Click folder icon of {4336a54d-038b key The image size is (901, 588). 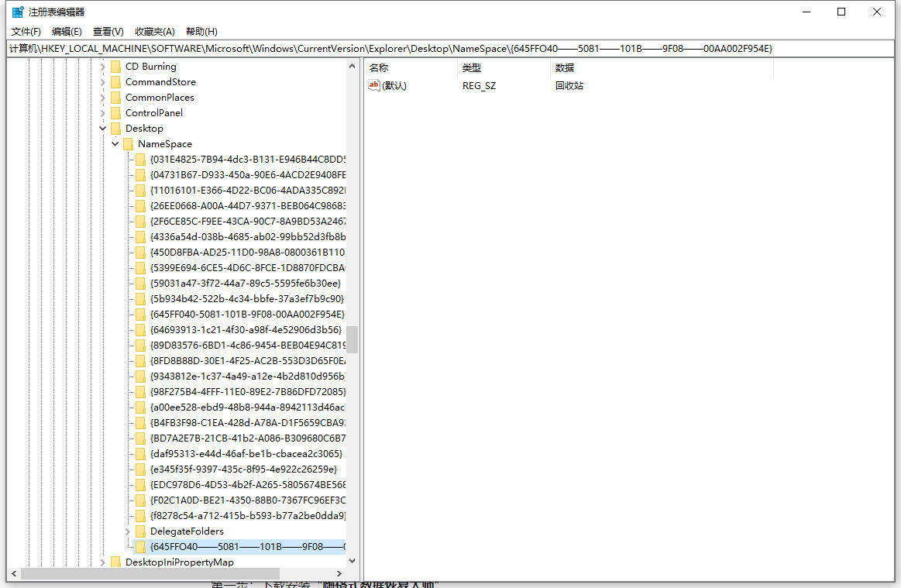point(140,237)
